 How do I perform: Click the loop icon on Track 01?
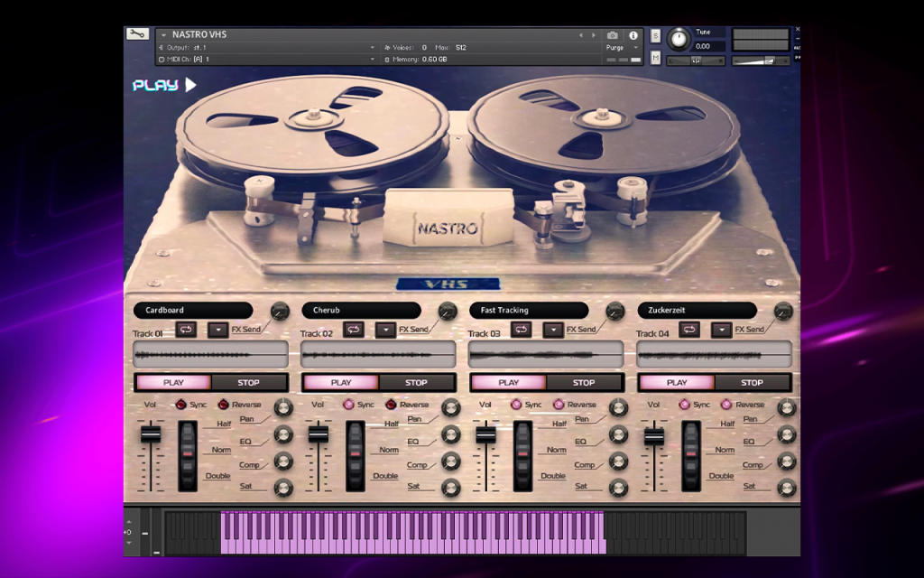pyautogui.click(x=186, y=330)
